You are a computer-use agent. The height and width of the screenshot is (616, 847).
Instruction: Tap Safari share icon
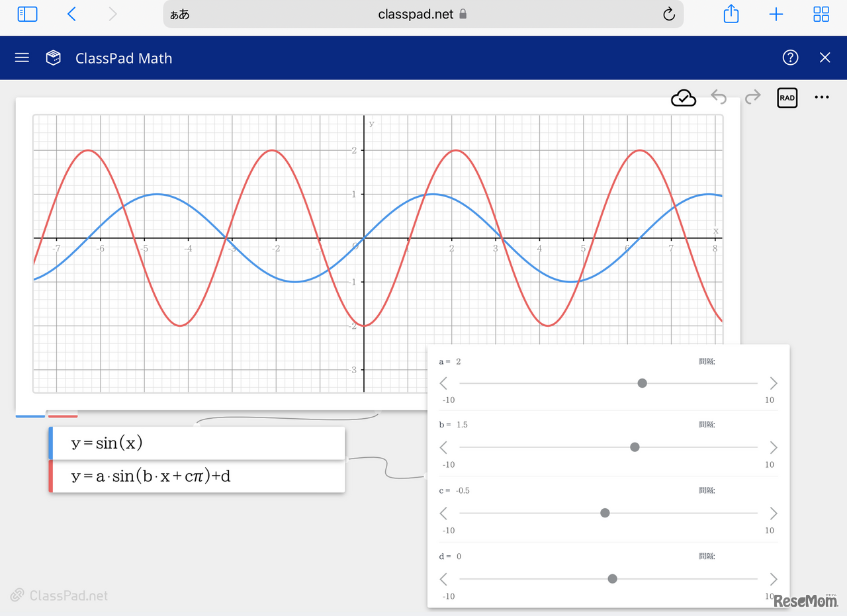pyautogui.click(x=731, y=14)
